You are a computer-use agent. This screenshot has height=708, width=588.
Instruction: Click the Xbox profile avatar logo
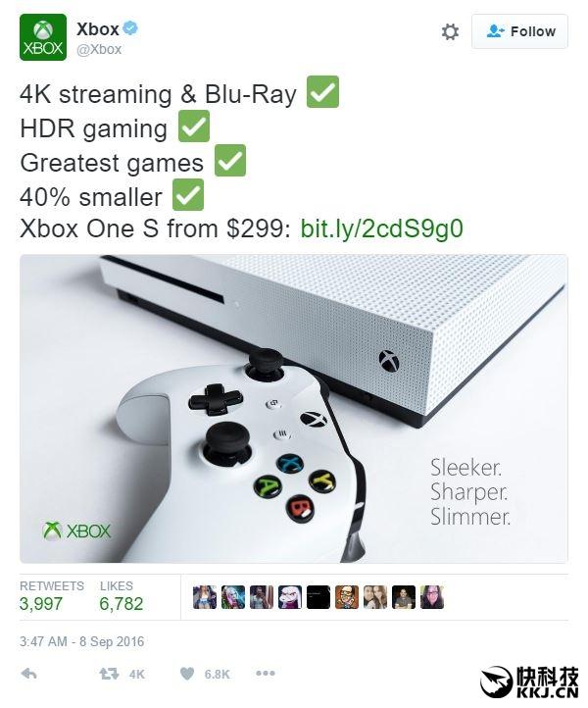pos(43,37)
